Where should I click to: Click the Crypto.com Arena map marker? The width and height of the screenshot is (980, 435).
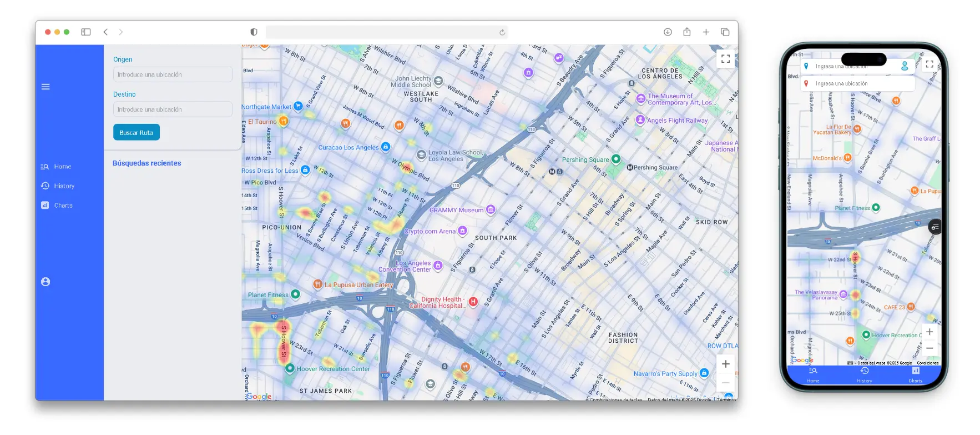pos(462,231)
